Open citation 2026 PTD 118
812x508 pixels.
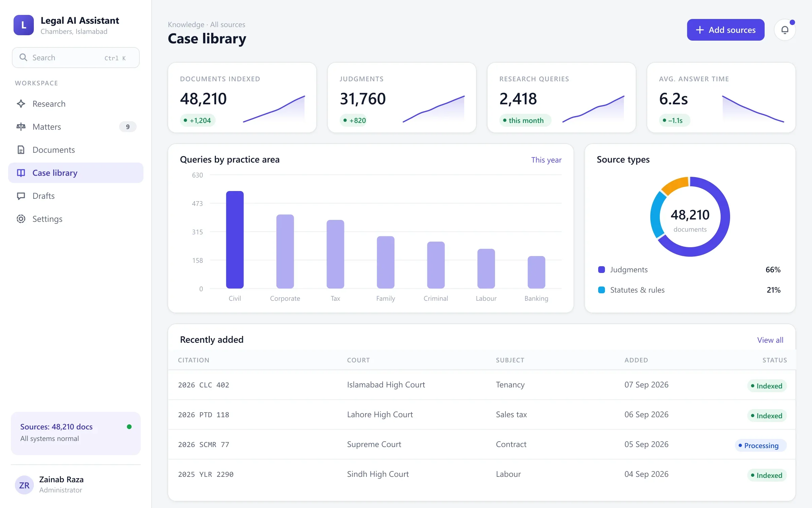click(204, 415)
